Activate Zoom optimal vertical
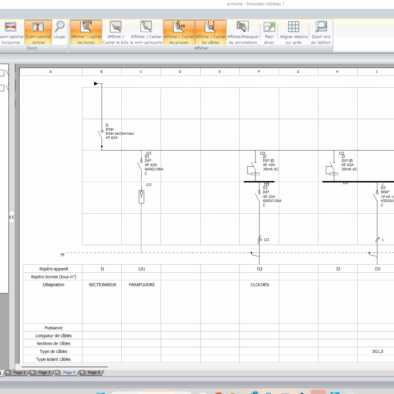Viewport: 394px width, 394px height. 38,32
